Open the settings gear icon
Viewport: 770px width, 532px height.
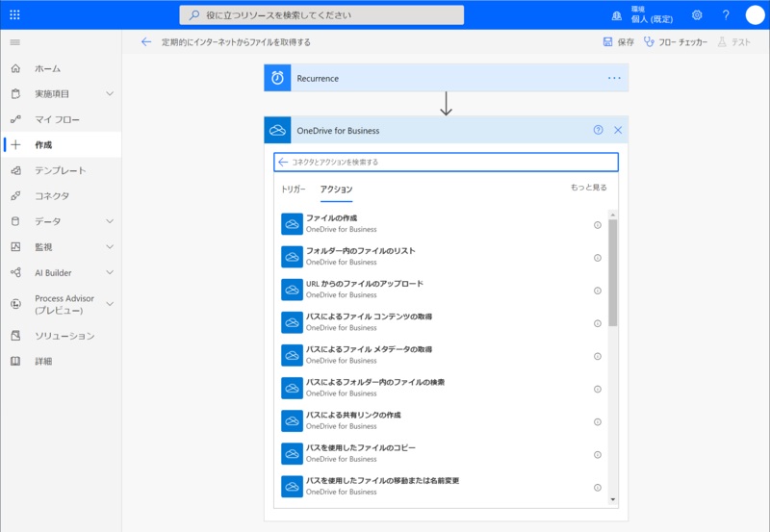pyautogui.click(x=697, y=15)
